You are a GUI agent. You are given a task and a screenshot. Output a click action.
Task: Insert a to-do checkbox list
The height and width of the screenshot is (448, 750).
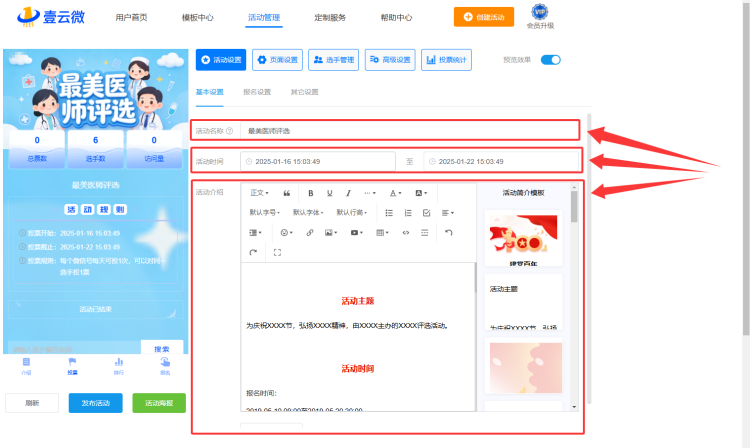coord(427,213)
